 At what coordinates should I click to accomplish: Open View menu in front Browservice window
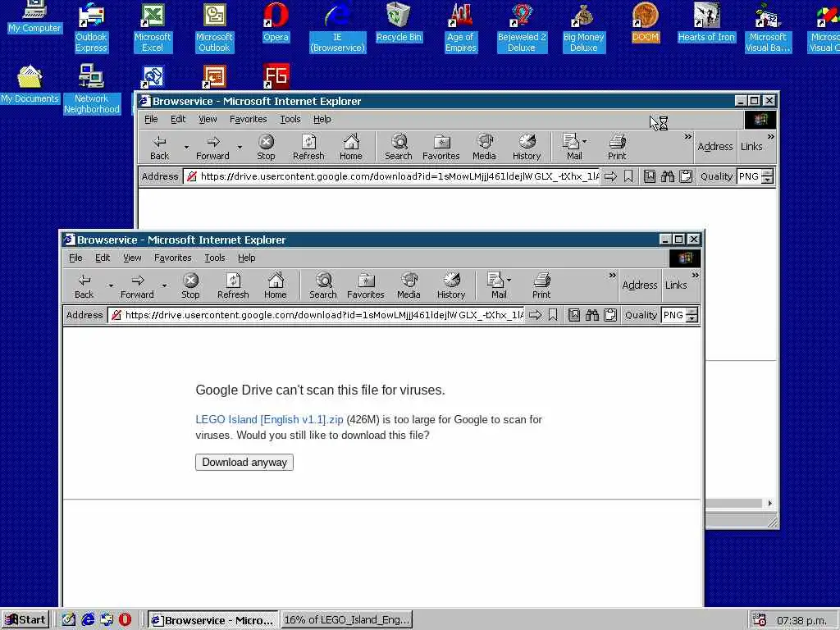132,258
